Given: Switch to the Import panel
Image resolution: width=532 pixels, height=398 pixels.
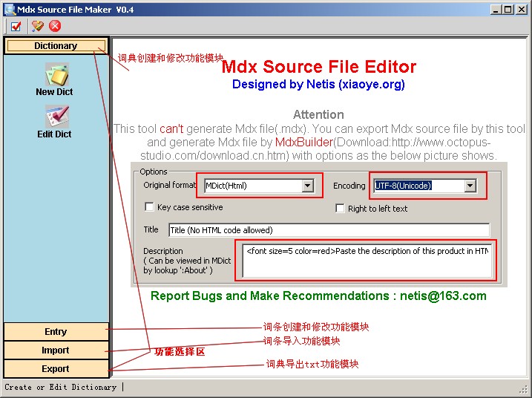Looking at the screenshot, I should point(56,350).
